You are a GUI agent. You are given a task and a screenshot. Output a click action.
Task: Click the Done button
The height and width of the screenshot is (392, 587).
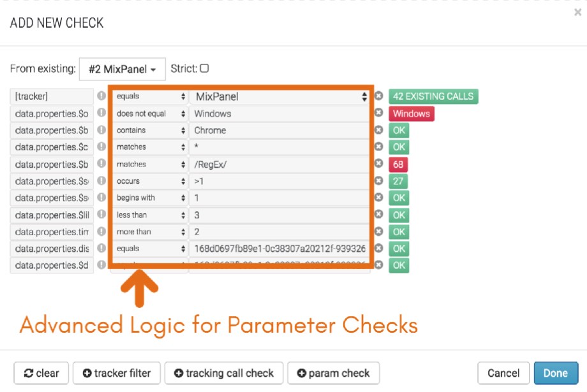click(x=556, y=373)
